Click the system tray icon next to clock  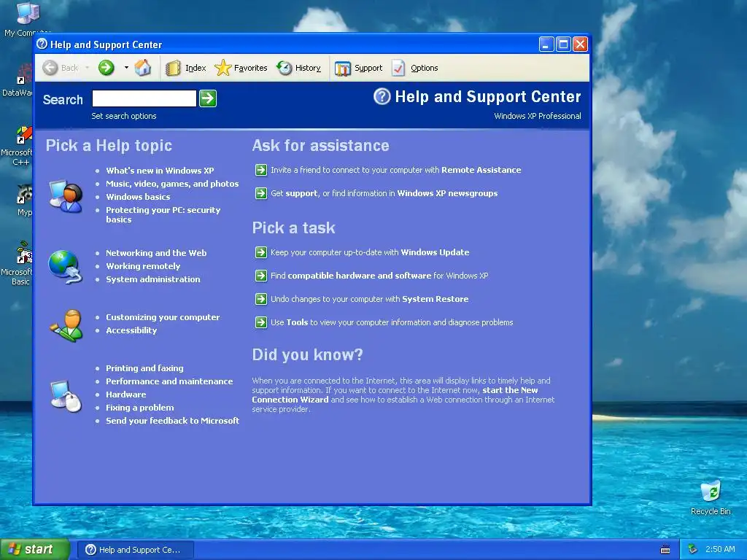(693, 550)
